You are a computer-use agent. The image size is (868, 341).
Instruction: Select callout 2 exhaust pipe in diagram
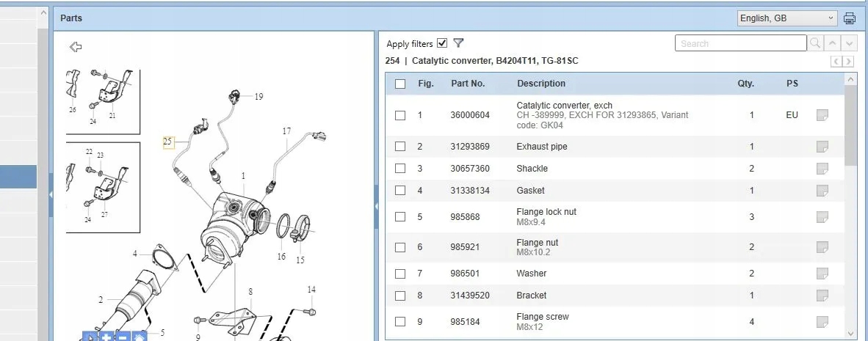[101, 300]
